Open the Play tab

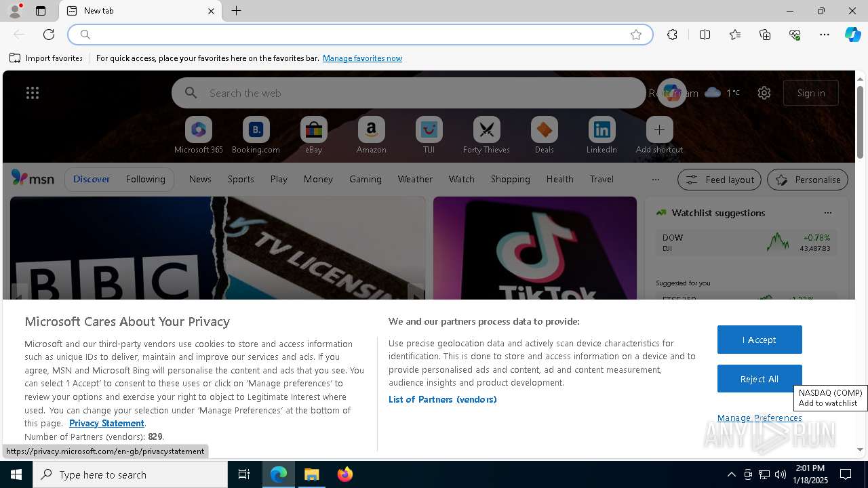click(x=279, y=179)
